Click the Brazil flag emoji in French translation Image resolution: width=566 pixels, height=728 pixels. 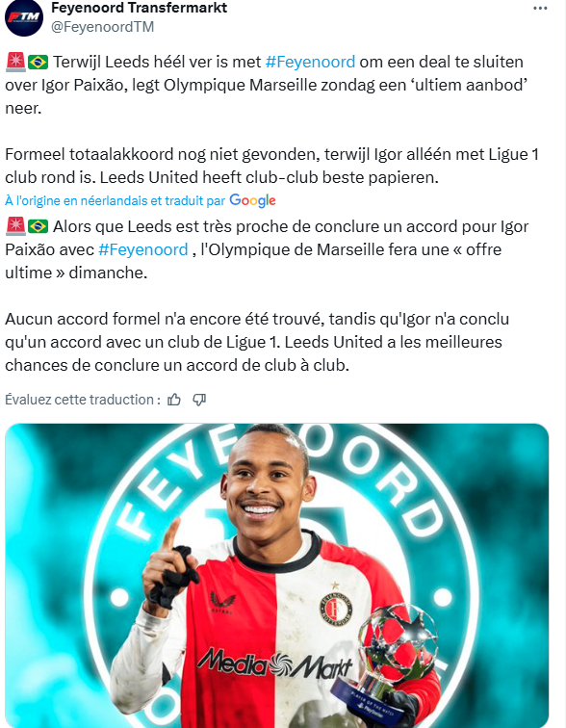[x=39, y=226]
